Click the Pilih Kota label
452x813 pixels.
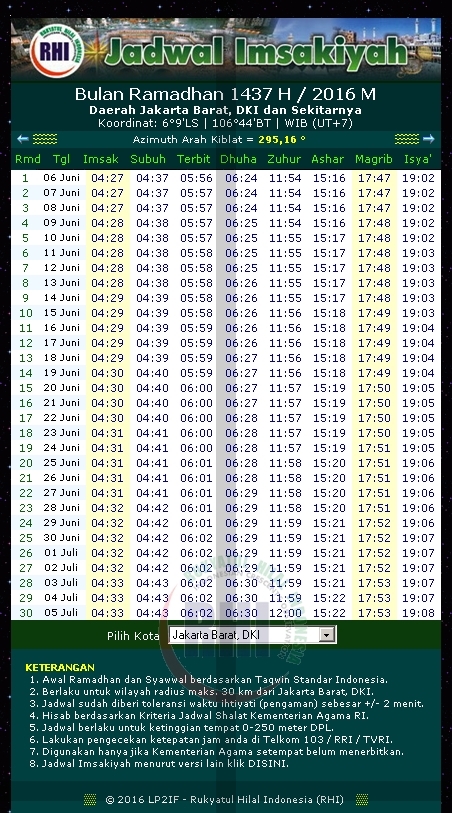(x=133, y=636)
